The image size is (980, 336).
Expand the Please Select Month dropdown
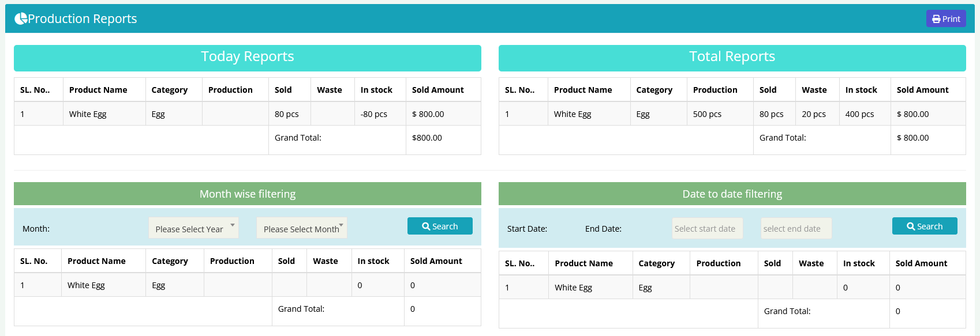coord(302,229)
